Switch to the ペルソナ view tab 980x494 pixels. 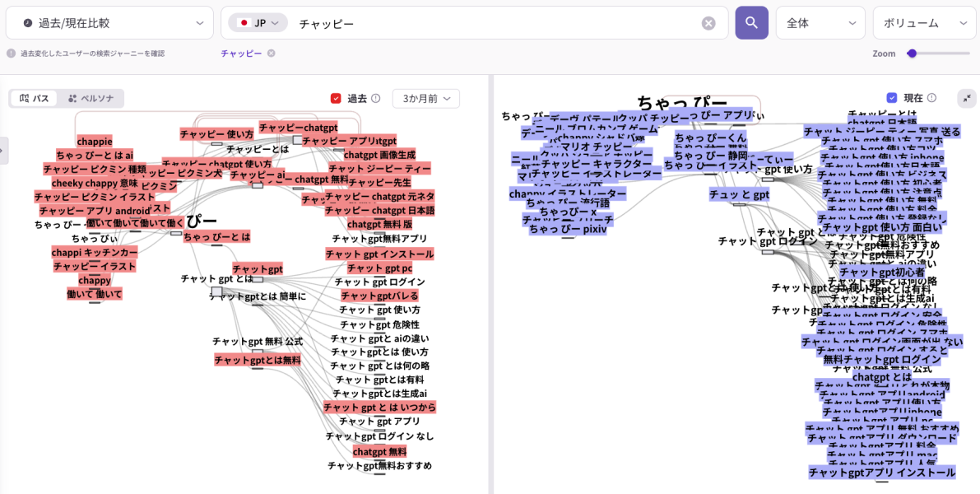click(91, 99)
